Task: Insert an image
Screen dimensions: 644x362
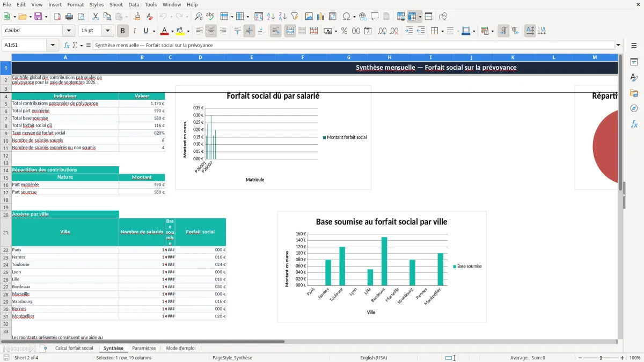Action: coord(309,17)
